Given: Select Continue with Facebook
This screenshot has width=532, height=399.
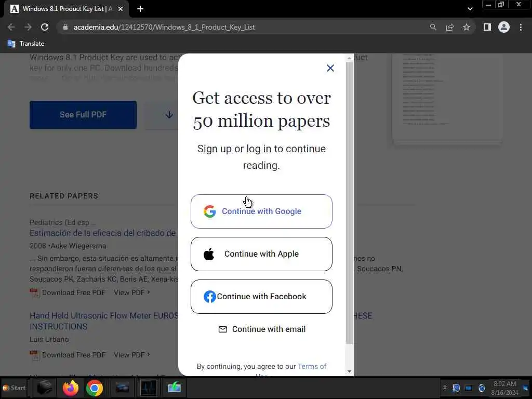Looking at the screenshot, I should [261, 297].
